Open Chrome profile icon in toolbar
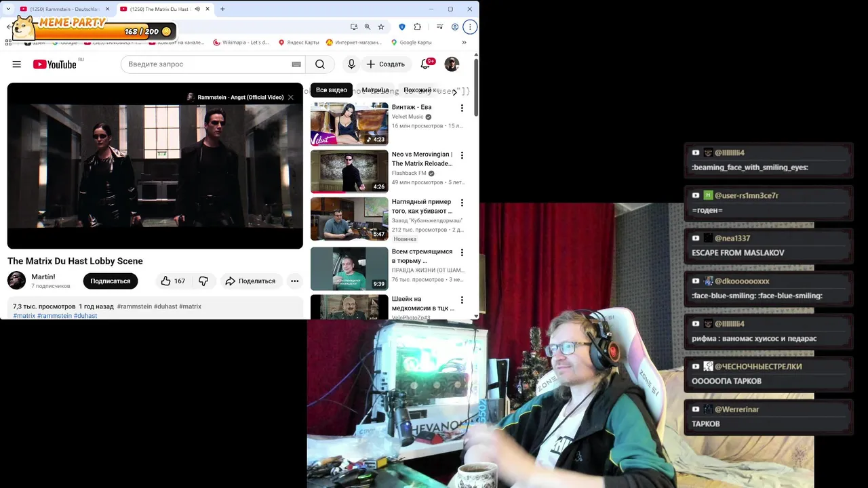 point(455,27)
